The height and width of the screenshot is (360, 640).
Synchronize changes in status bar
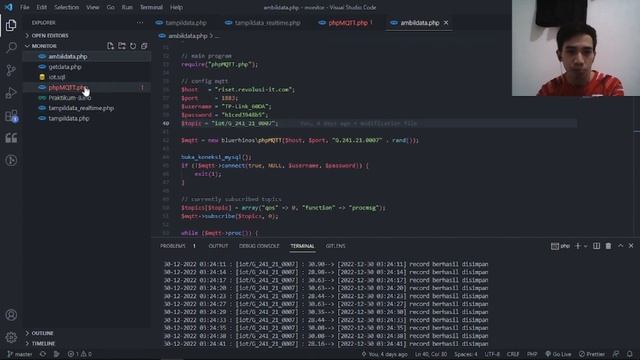(x=43, y=354)
